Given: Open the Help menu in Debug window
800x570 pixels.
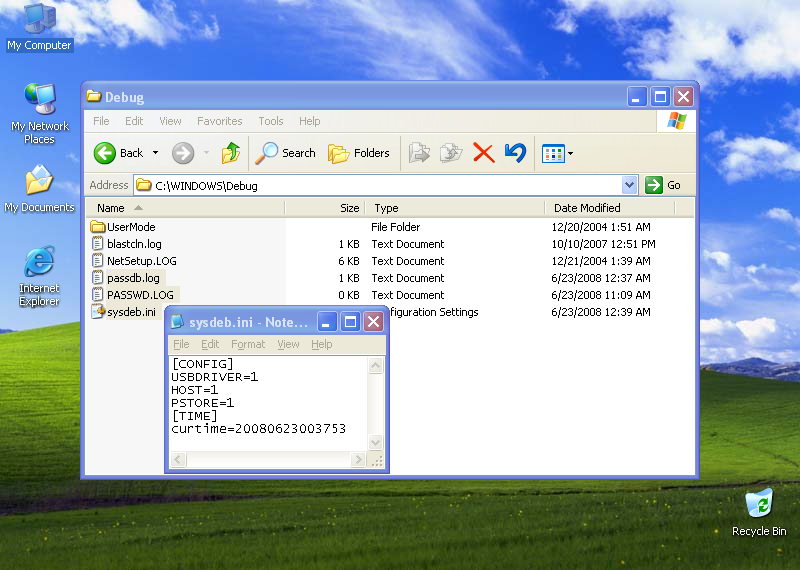Looking at the screenshot, I should (310, 121).
